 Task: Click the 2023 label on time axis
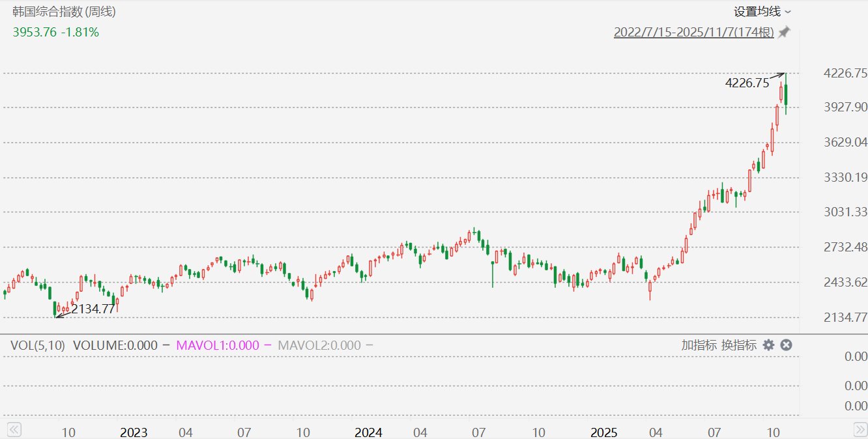134,432
